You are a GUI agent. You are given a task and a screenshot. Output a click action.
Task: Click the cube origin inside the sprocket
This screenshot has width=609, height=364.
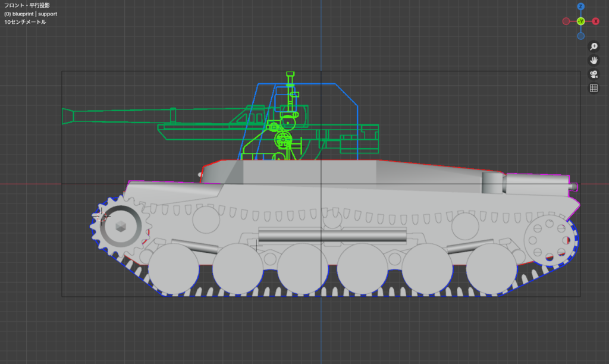click(121, 226)
